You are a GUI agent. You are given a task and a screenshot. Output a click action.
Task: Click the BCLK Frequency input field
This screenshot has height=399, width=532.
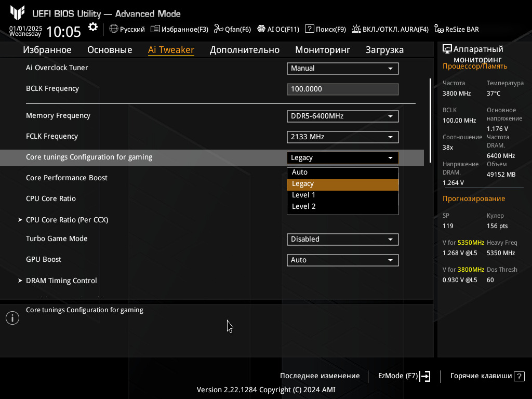pos(343,89)
